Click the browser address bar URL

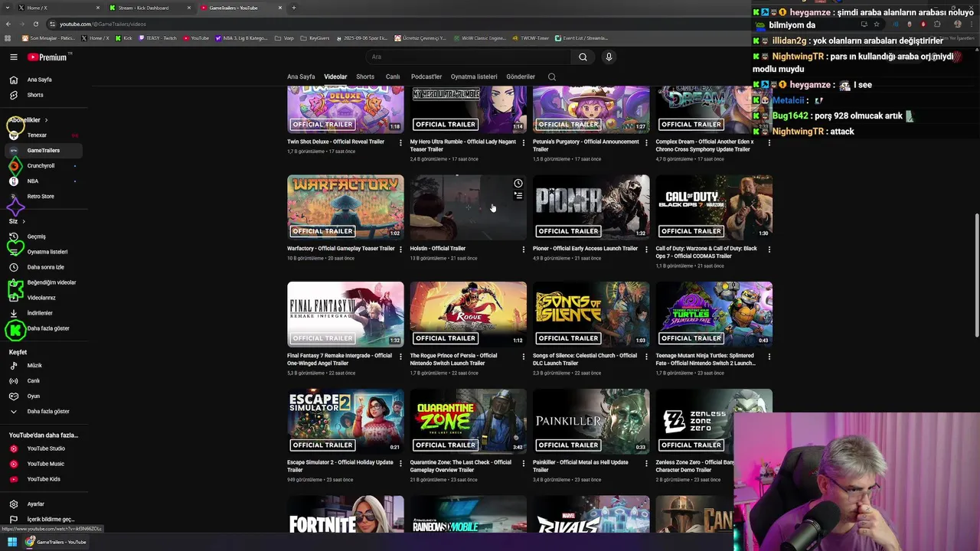tap(103, 24)
